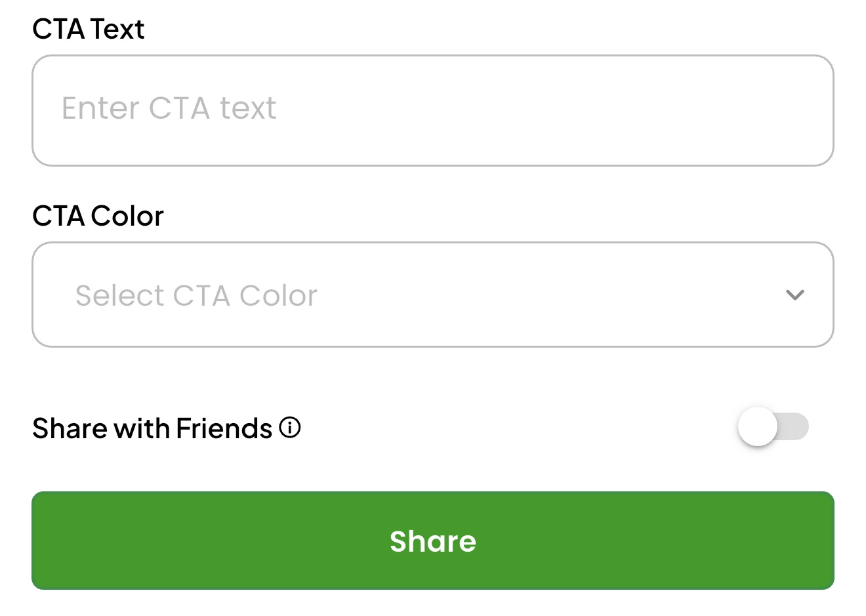Viewport: 866px width, 616px height.
Task: Click the info icon beside Share with Friends
Action: 290,428
